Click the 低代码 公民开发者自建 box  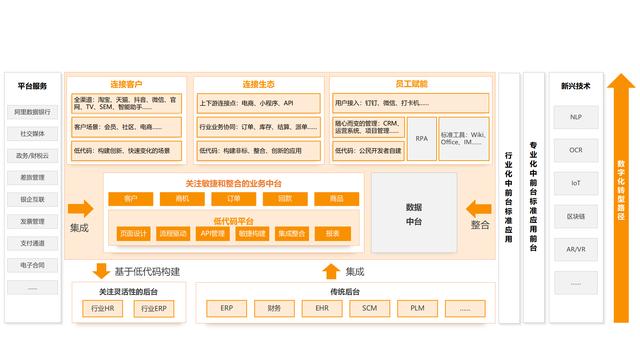pyautogui.click(x=368, y=151)
